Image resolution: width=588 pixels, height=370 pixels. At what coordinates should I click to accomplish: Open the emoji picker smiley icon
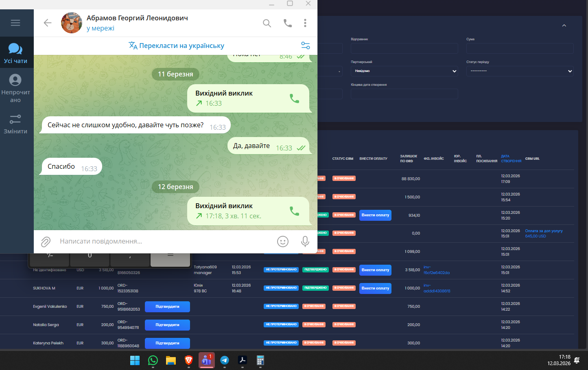tap(283, 242)
